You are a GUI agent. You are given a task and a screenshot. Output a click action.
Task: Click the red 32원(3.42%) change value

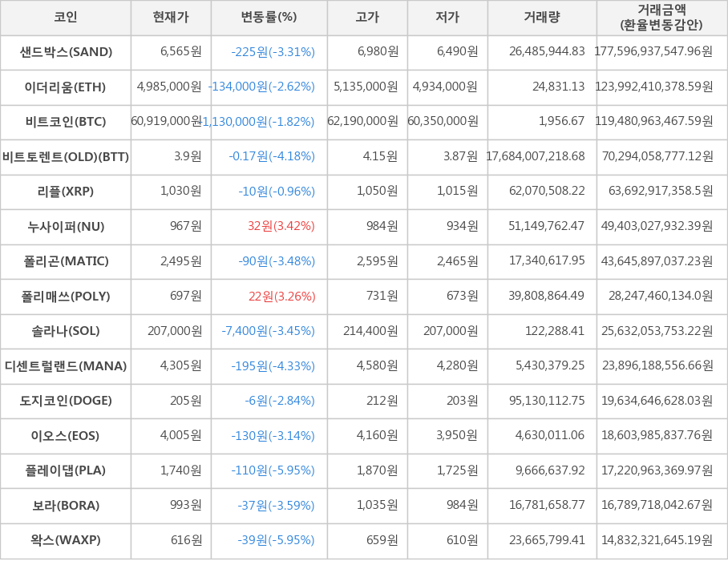(x=281, y=227)
